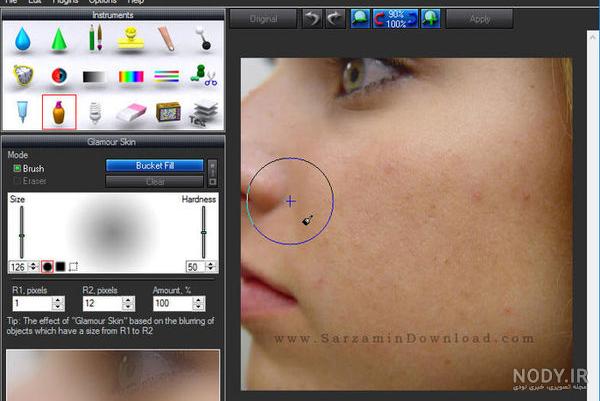Pick the red-eye removal eye icon
This screenshot has height=401, width=600.
59,76
